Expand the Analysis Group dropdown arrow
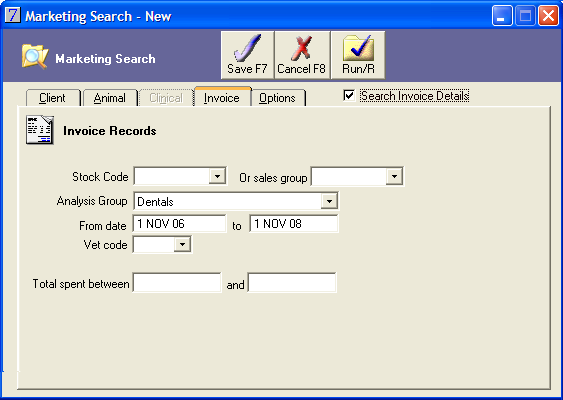The image size is (563, 400). (x=329, y=201)
